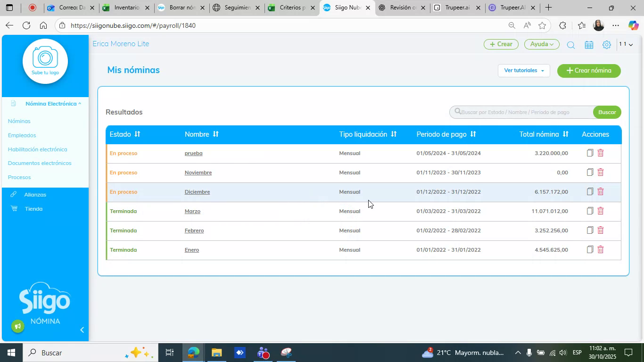
Task: Open Windows Start menu
Action: 11,353
